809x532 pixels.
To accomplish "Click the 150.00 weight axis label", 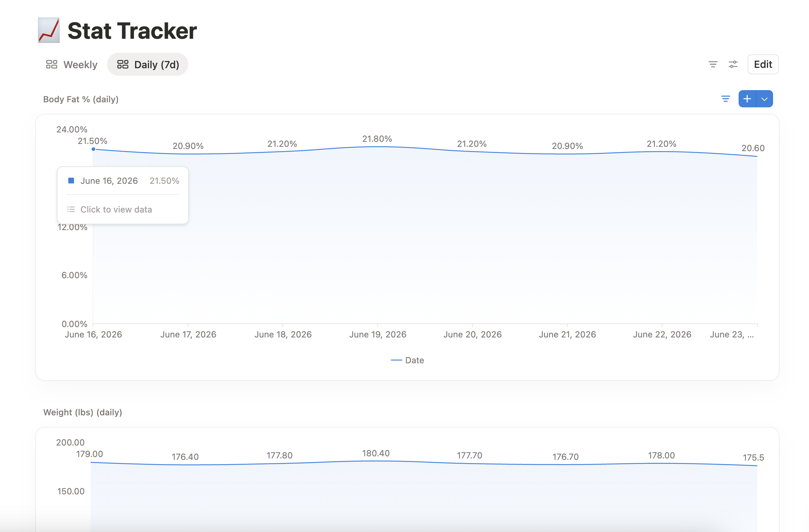I will pyautogui.click(x=71, y=491).
